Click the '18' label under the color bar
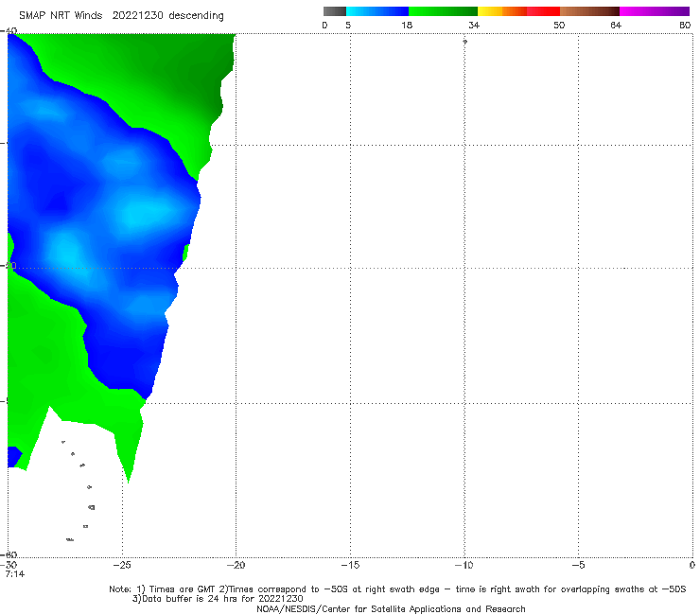The image size is (700, 615). pos(407,26)
